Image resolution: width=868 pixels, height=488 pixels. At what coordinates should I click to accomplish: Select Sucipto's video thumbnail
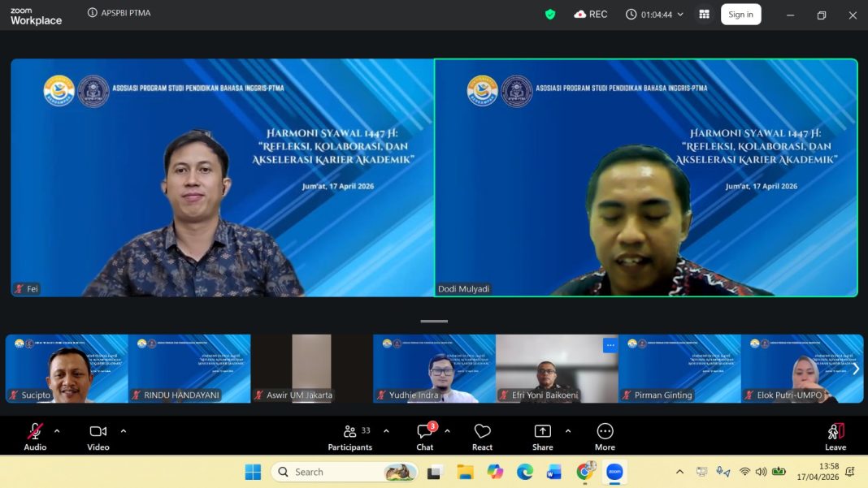pos(67,369)
